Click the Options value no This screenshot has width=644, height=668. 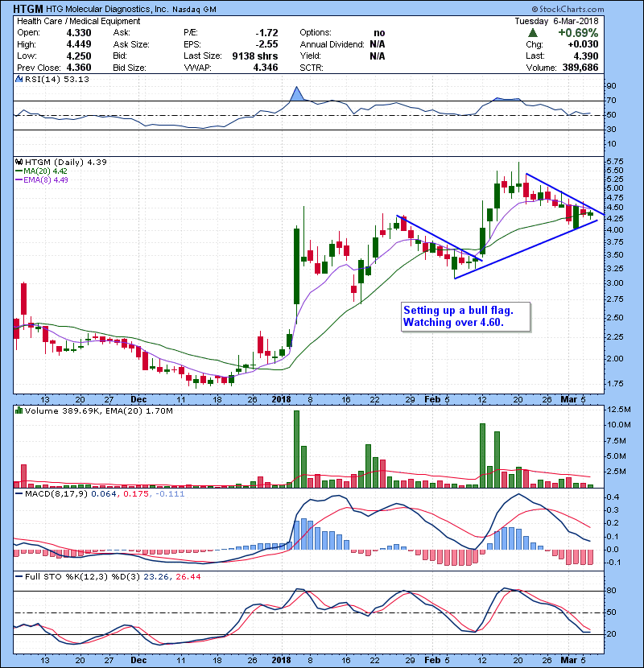(x=379, y=33)
